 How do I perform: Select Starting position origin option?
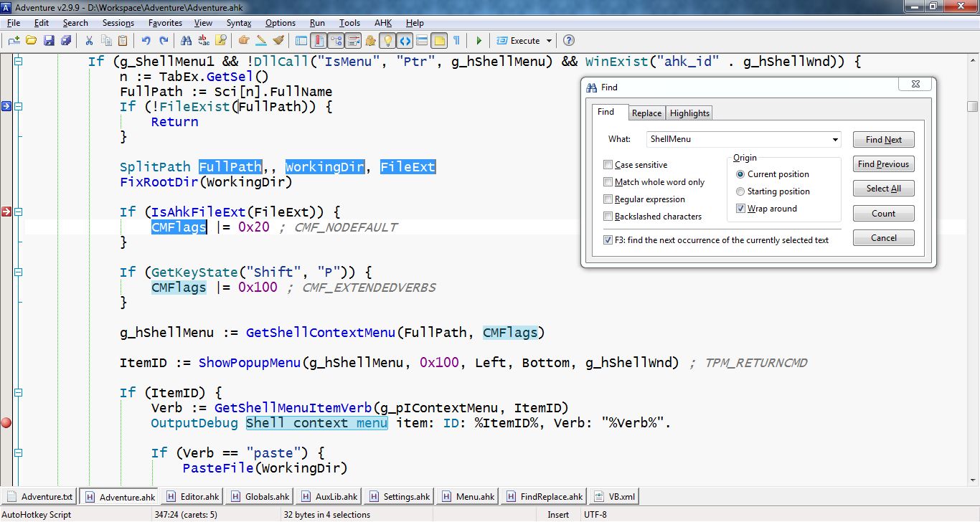coord(740,193)
